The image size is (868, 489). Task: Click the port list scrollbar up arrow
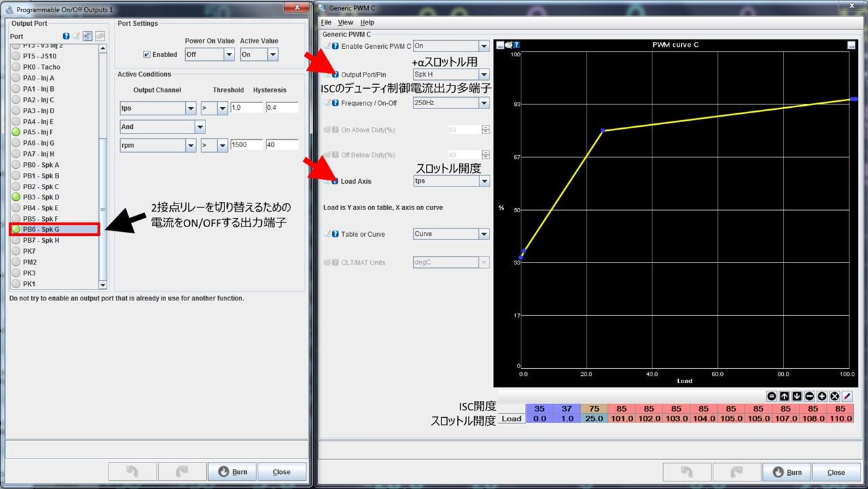click(x=103, y=48)
